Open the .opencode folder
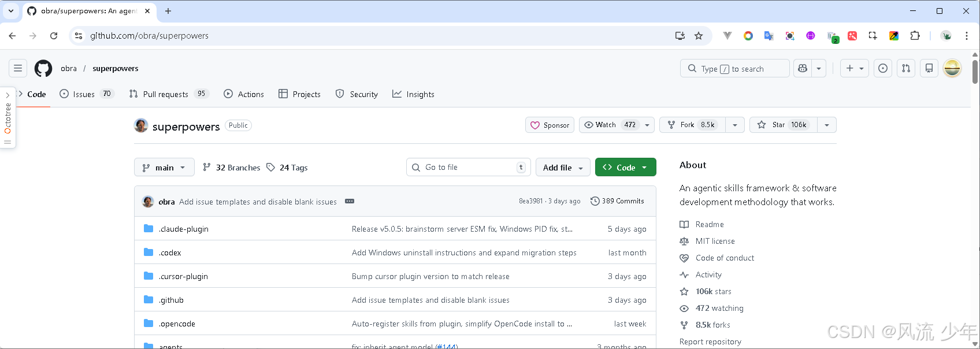 [x=177, y=324]
